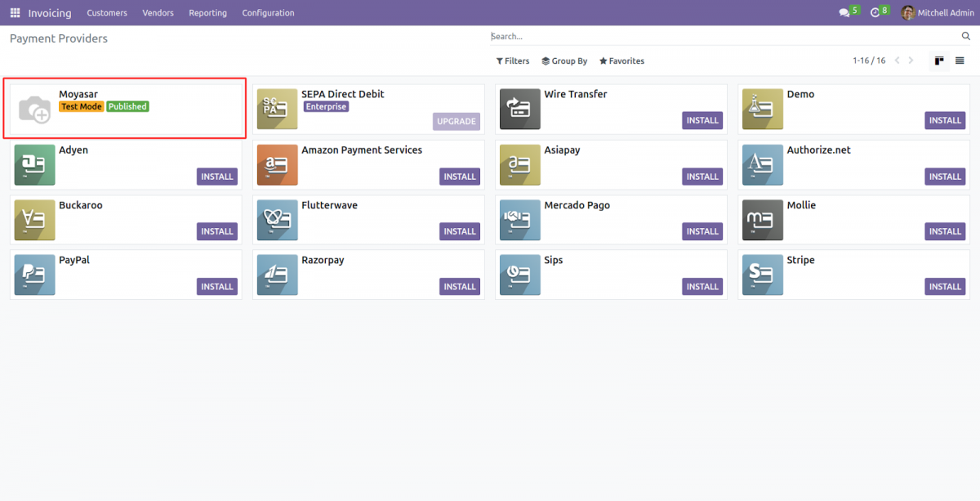Click the Moyasar camera placeholder image
The image size is (980, 501).
[34, 109]
